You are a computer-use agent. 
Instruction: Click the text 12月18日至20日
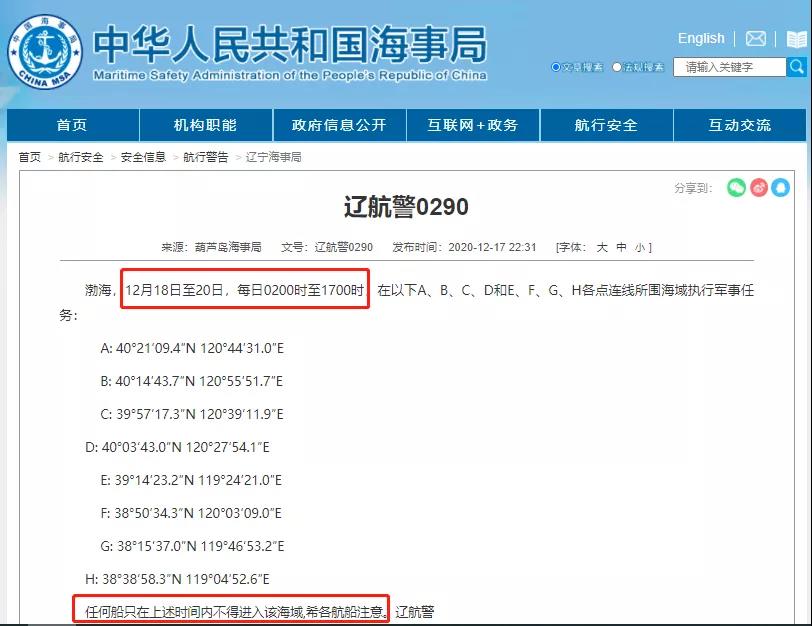(174, 290)
